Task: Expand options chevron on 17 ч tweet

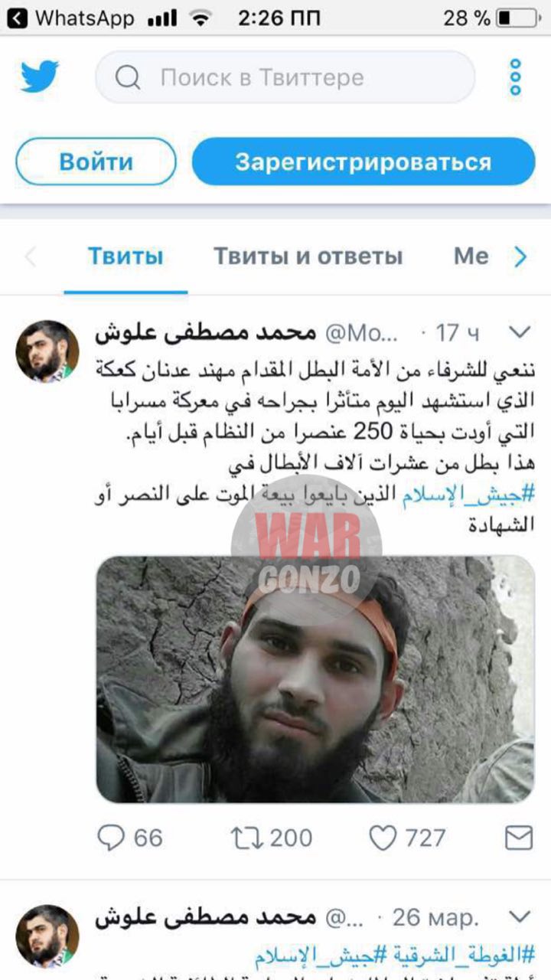Action: pos(520,332)
